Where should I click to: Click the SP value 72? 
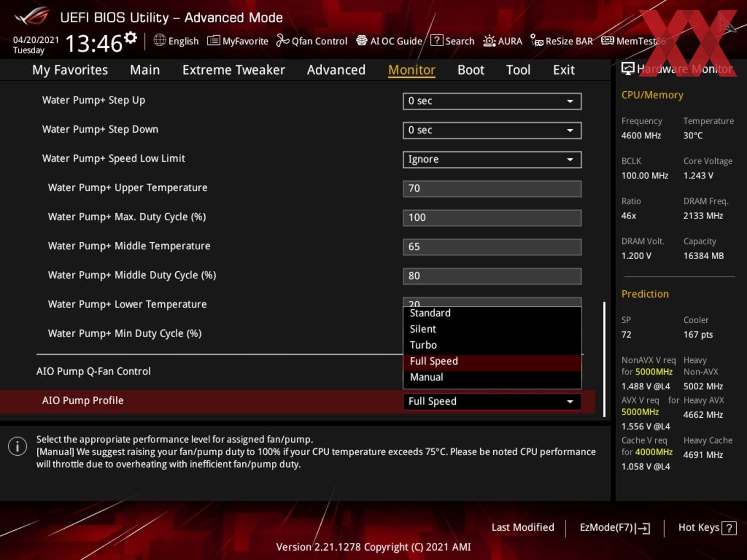(x=626, y=334)
